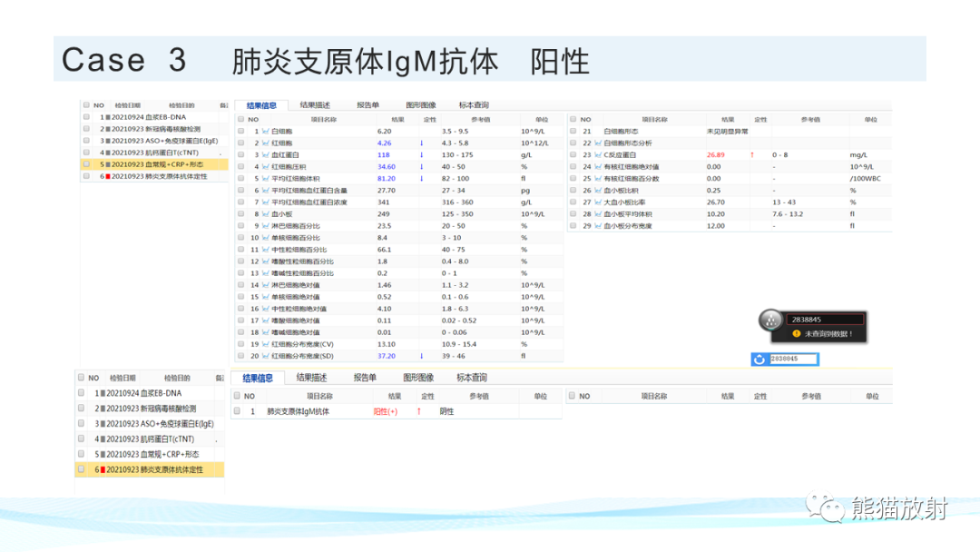Switch to 结果描述 tab in IgM antibody panel
This screenshot has height=552, width=980.
[x=311, y=378]
